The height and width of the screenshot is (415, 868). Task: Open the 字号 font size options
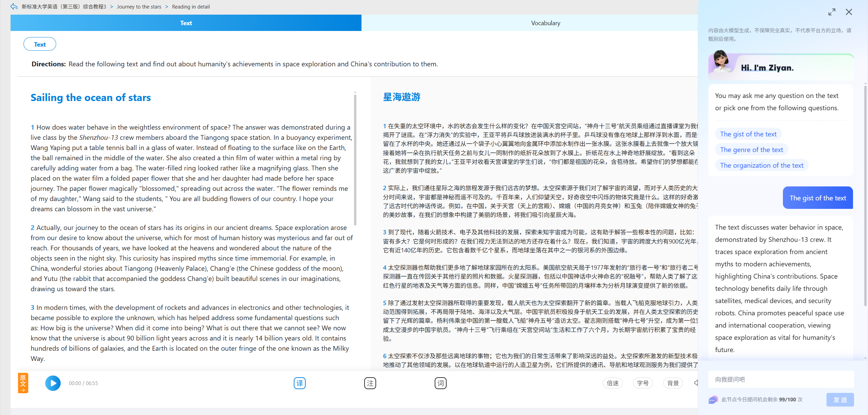point(643,383)
